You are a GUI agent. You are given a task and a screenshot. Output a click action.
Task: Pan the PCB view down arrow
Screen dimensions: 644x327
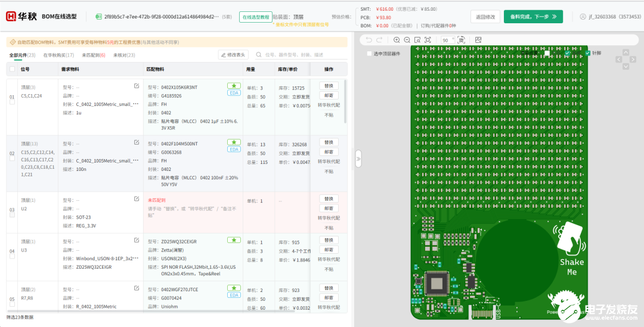626,67
